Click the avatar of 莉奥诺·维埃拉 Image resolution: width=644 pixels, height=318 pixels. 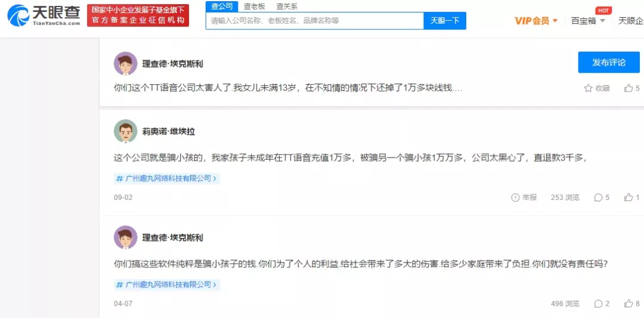pyautogui.click(x=125, y=131)
